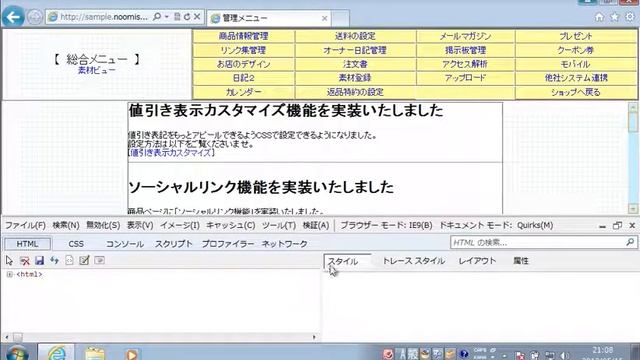Click the save disk icon in dev toolbar
Image resolution: width=640 pixels, height=360 pixels.
click(x=39, y=260)
